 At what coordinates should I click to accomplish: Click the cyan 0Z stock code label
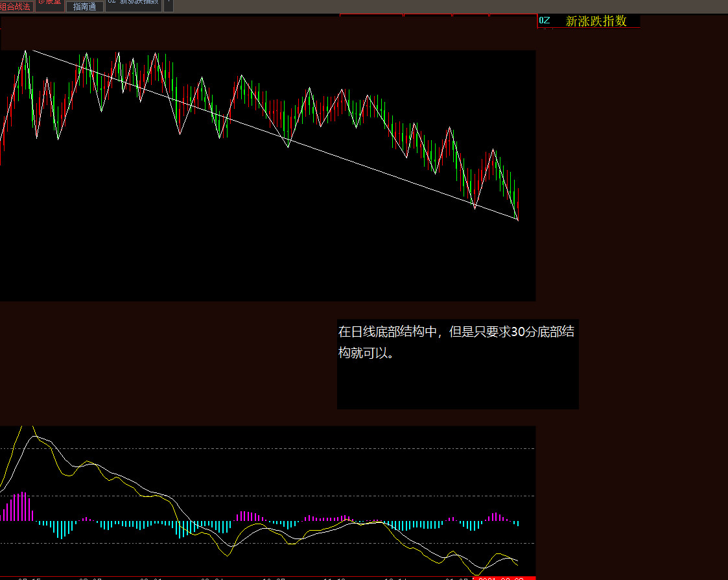click(545, 21)
